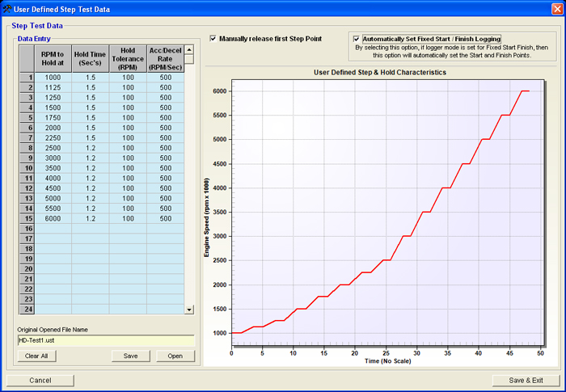
Task: Cancel the step test dialog
Action: click(x=40, y=380)
